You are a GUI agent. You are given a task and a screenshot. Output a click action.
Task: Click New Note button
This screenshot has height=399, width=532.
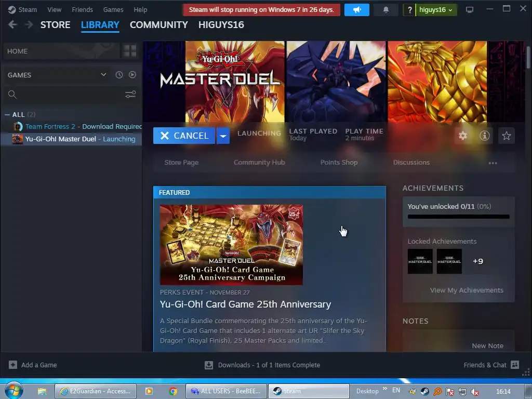tap(487, 345)
